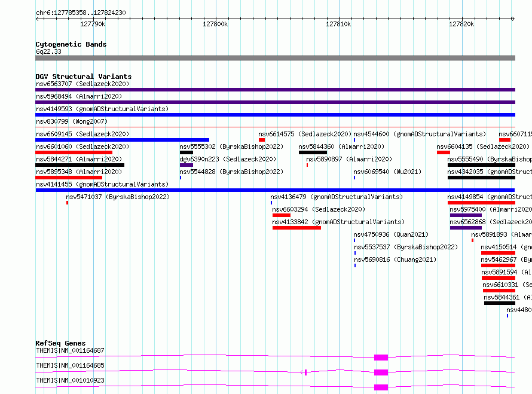Screen dimensions: 532x394
Task: Click the red marker under nsv6614575
Action: 262,140
